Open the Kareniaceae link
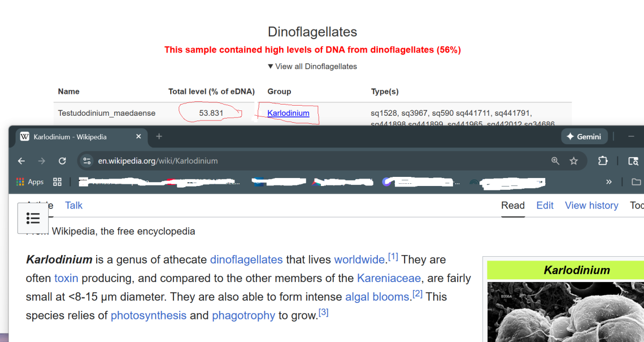The width and height of the screenshot is (644, 342). click(x=389, y=278)
